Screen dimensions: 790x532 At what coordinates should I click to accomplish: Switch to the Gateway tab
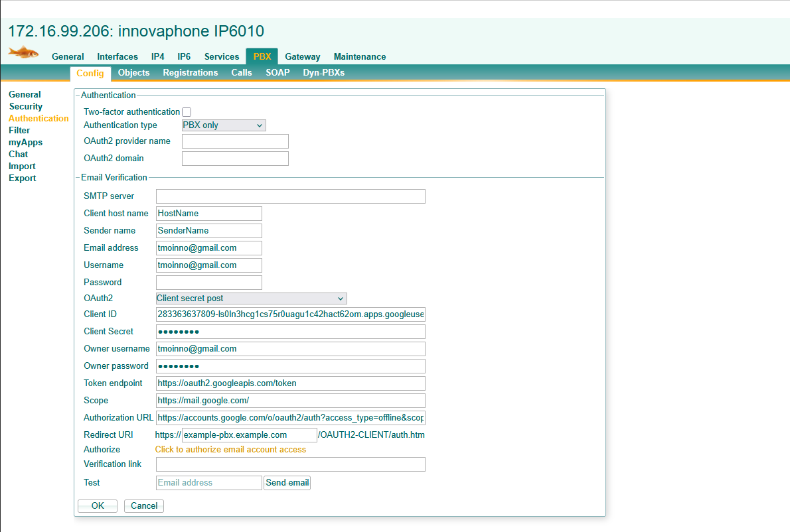pyautogui.click(x=302, y=57)
